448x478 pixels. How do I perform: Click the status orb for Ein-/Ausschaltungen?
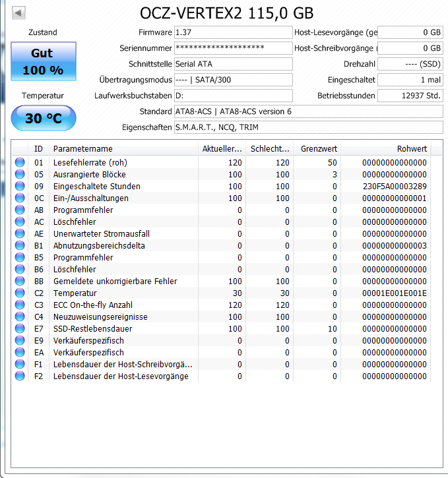20,198
